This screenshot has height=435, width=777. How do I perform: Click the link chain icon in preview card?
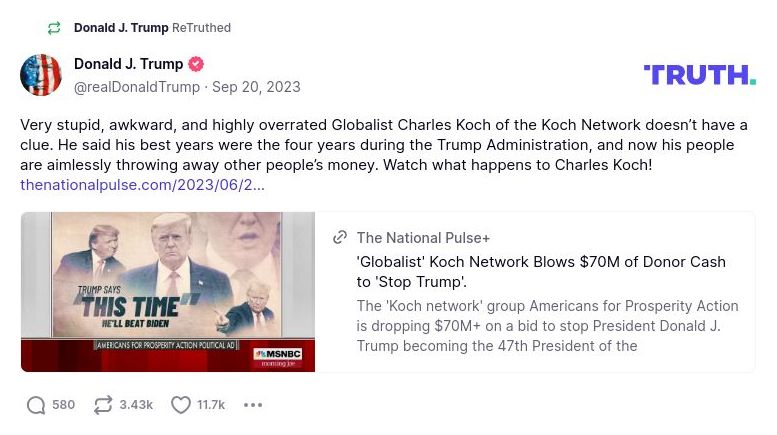[340, 238]
